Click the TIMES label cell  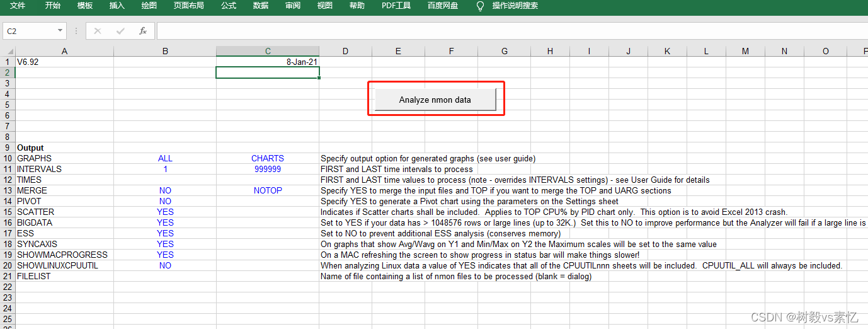click(x=64, y=180)
